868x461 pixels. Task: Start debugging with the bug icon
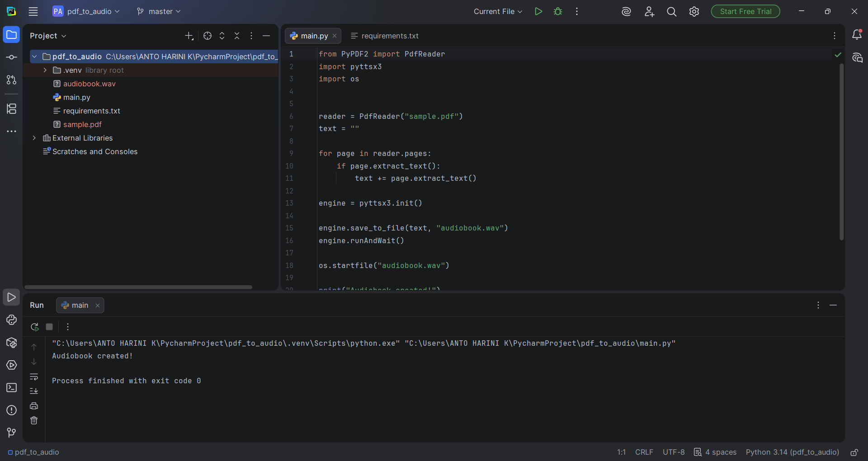[558, 11]
